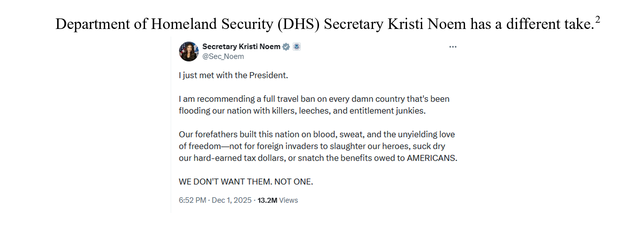
Task: Click the capitalized word AMERICANS
Action: [431, 158]
